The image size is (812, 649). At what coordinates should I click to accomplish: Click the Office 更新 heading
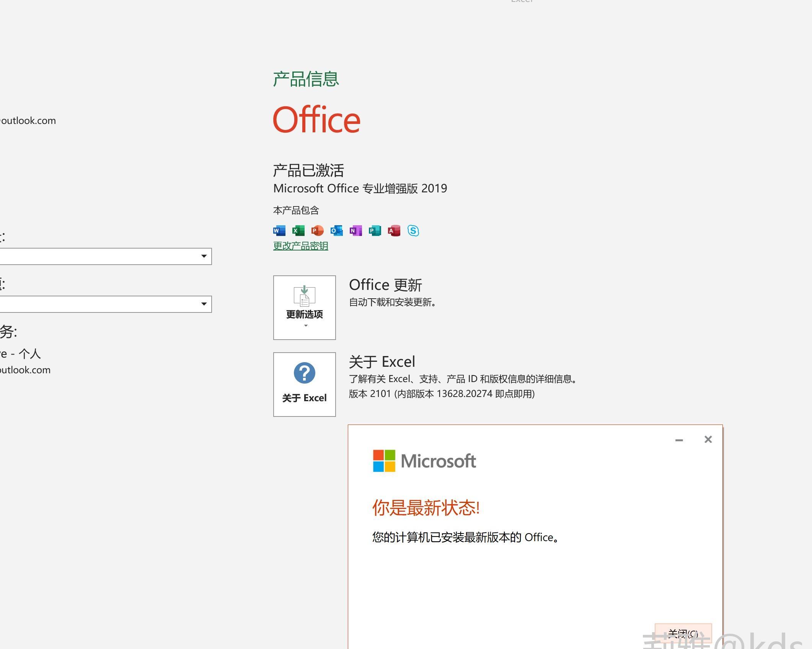[x=386, y=285]
